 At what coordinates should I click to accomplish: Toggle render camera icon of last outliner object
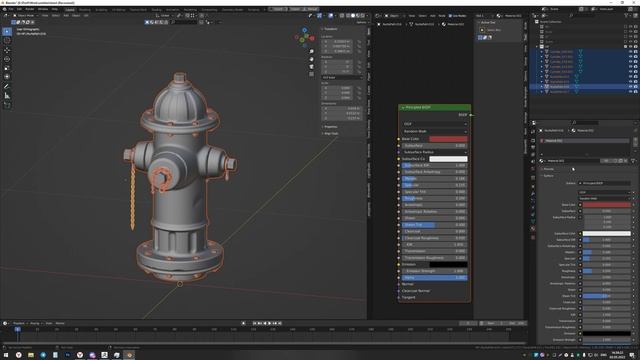click(636, 91)
